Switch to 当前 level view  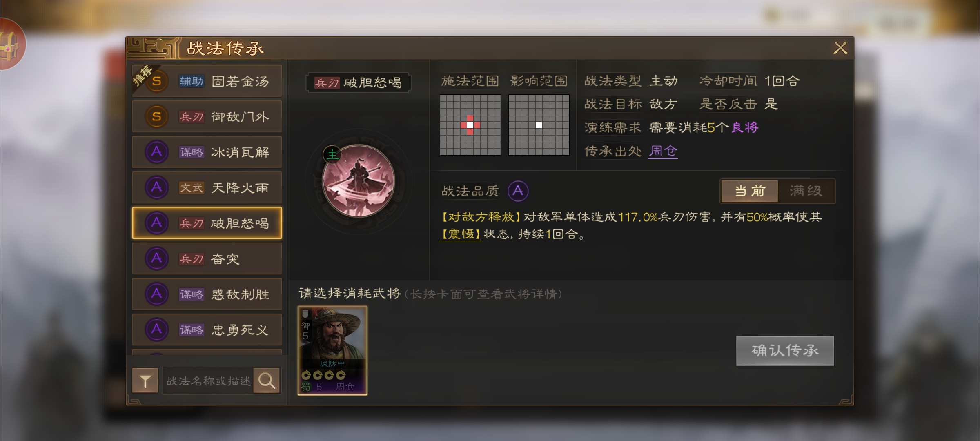[750, 191]
